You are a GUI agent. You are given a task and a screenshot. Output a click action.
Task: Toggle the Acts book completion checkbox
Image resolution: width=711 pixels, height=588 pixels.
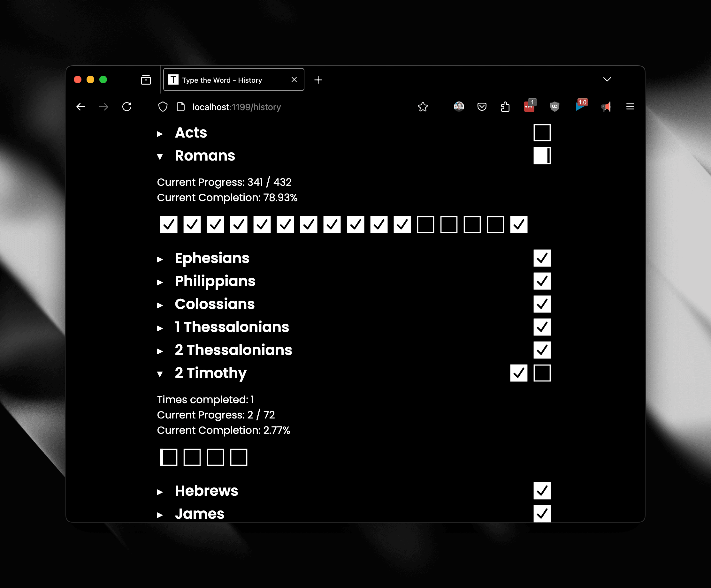point(540,132)
